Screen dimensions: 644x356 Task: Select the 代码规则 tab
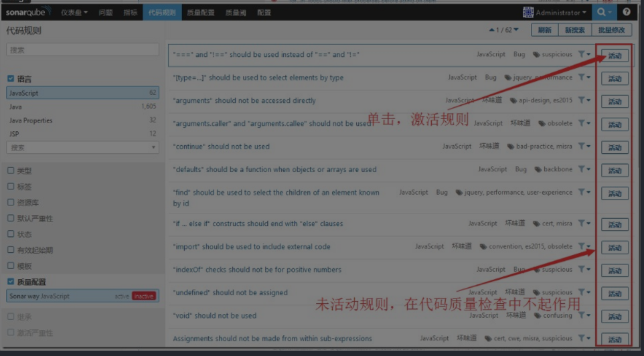click(x=162, y=13)
